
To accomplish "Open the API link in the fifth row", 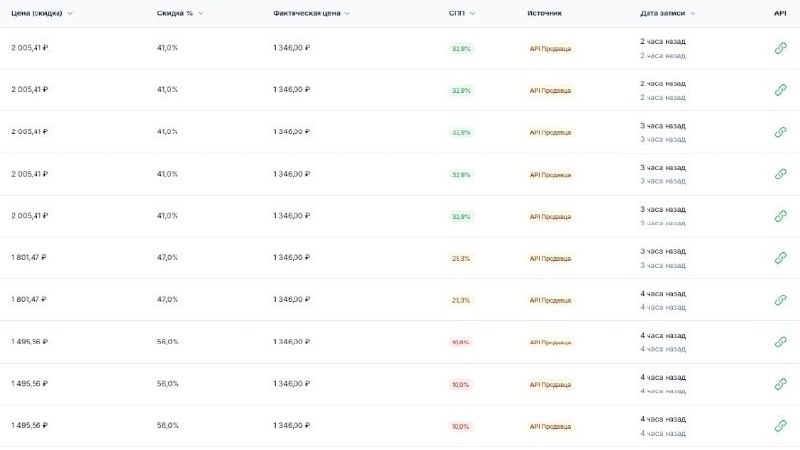I will 780,216.
